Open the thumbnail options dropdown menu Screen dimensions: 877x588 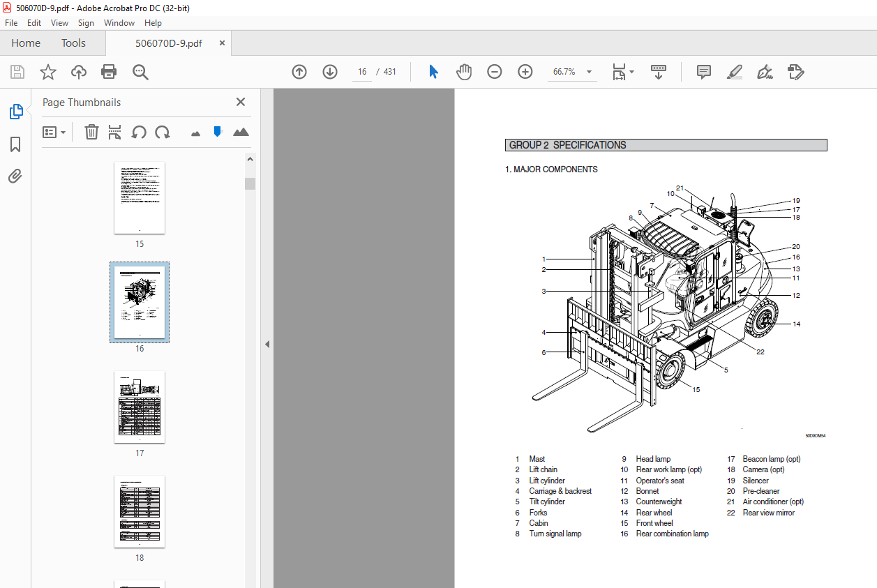(x=54, y=132)
